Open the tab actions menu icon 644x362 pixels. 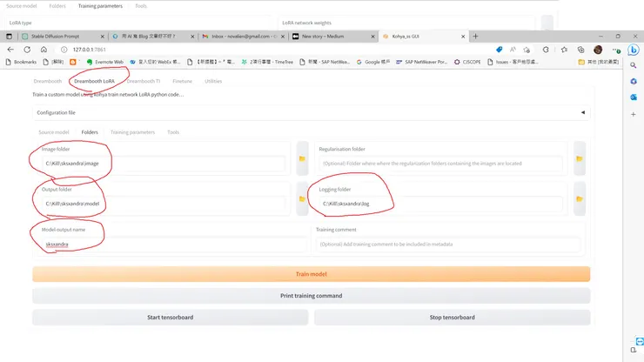click(x=9, y=37)
